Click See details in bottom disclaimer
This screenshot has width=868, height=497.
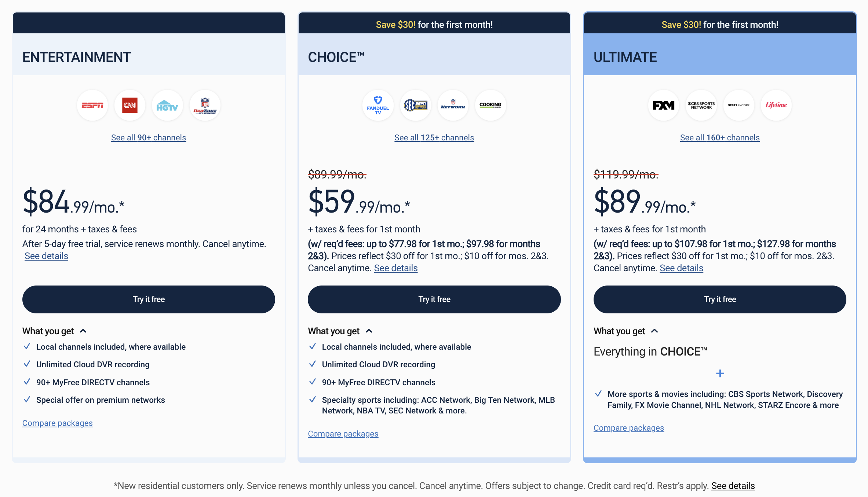733,485
